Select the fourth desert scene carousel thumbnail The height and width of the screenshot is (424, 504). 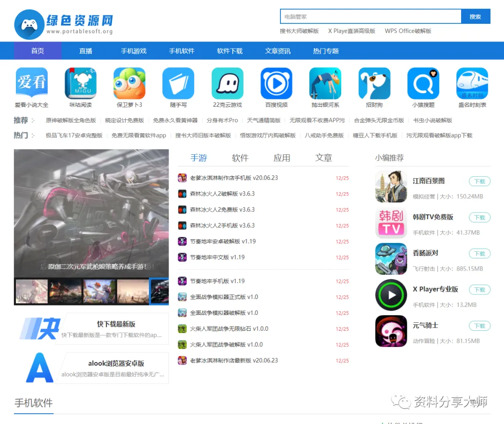point(133,292)
